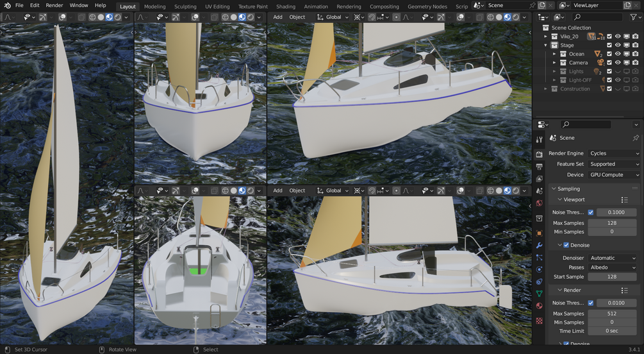Switch cockpit-view viewport to solid shading

(x=234, y=190)
